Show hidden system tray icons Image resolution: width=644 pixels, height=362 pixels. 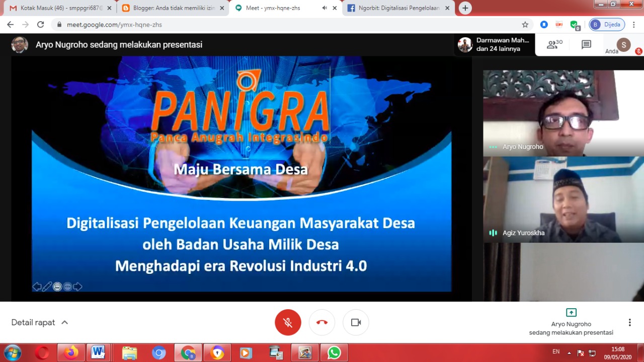click(569, 353)
